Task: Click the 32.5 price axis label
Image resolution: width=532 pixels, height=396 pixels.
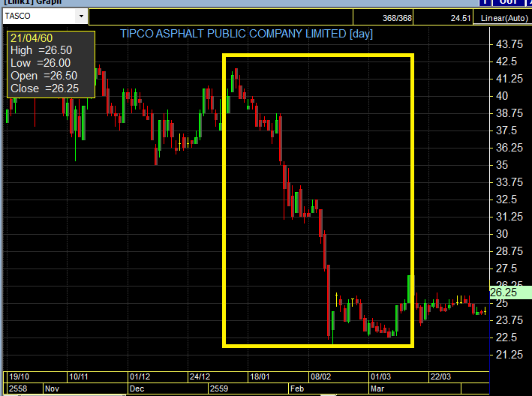Action: 506,199
